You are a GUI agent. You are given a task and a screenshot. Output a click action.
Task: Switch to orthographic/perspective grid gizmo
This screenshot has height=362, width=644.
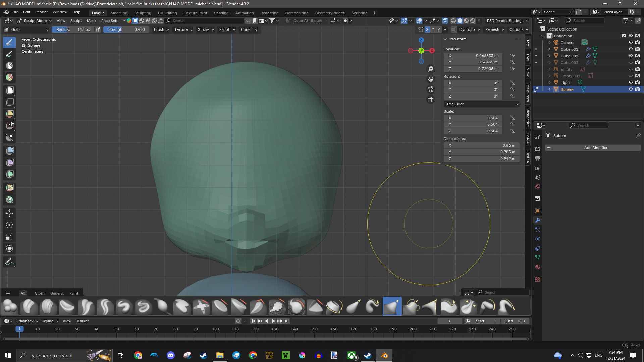click(431, 99)
